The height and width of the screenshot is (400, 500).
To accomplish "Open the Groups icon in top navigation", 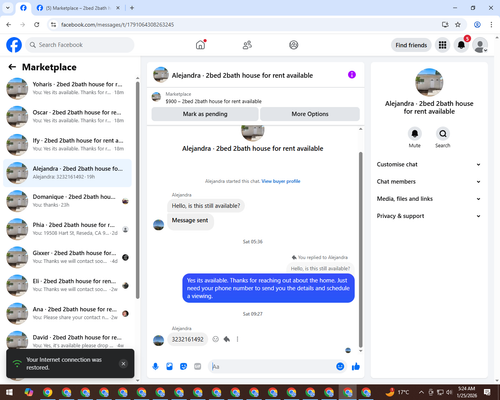I will pos(293,45).
